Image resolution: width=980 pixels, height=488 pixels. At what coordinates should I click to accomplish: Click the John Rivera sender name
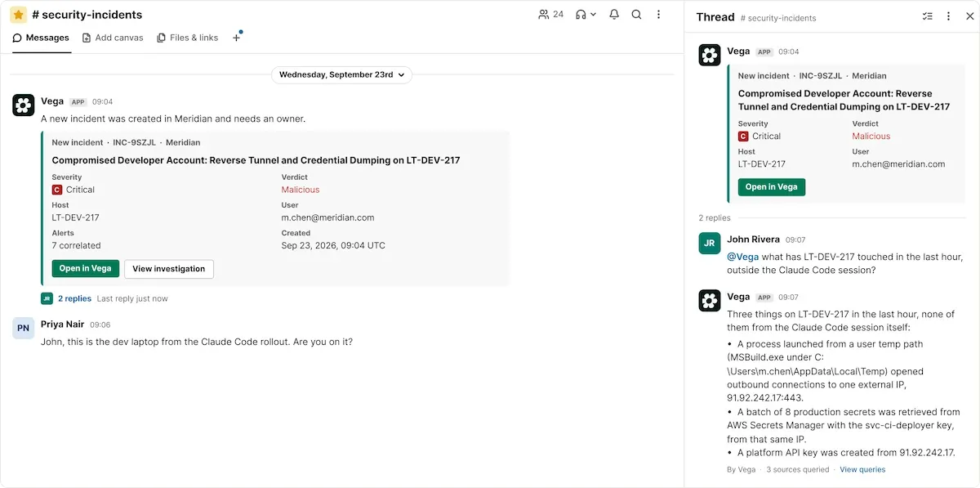[x=753, y=240]
